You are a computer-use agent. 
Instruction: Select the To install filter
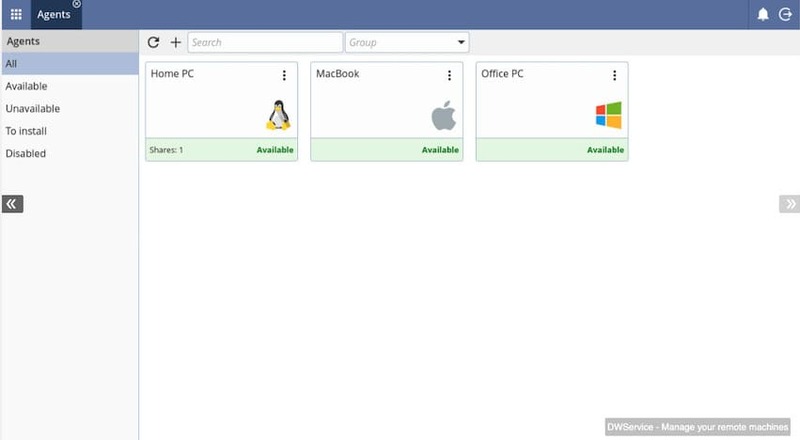pos(69,131)
